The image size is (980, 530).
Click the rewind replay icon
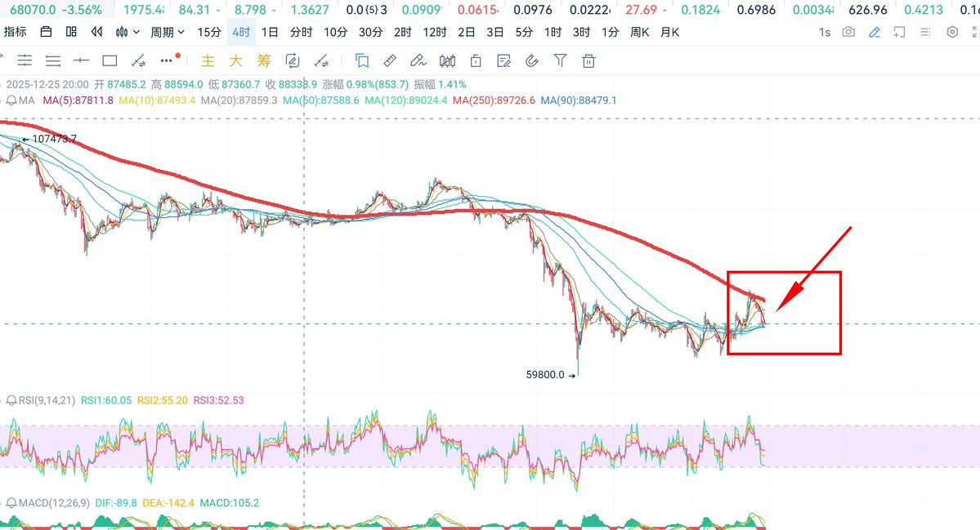[96, 32]
